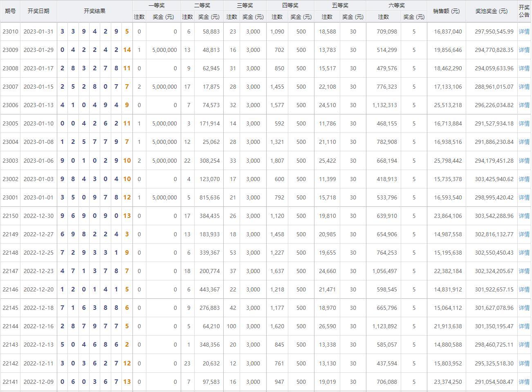Click fourth prize count 1,807
Image resolution: width=532 pixels, height=392 pixels.
click(277, 161)
